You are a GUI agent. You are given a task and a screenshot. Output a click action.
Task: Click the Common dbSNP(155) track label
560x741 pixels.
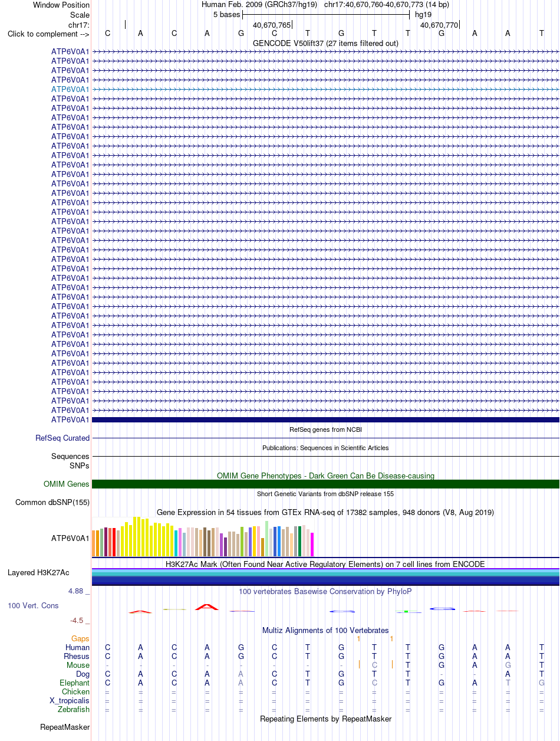(x=52, y=503)
